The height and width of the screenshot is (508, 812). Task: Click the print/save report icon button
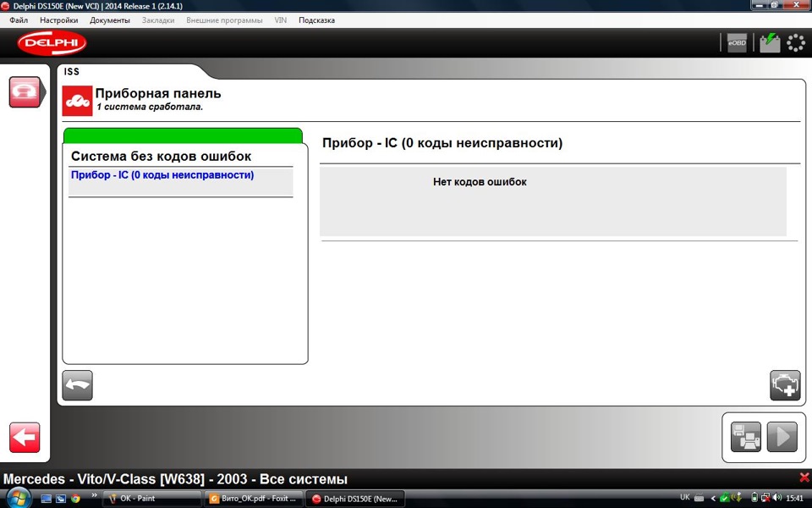746,437
